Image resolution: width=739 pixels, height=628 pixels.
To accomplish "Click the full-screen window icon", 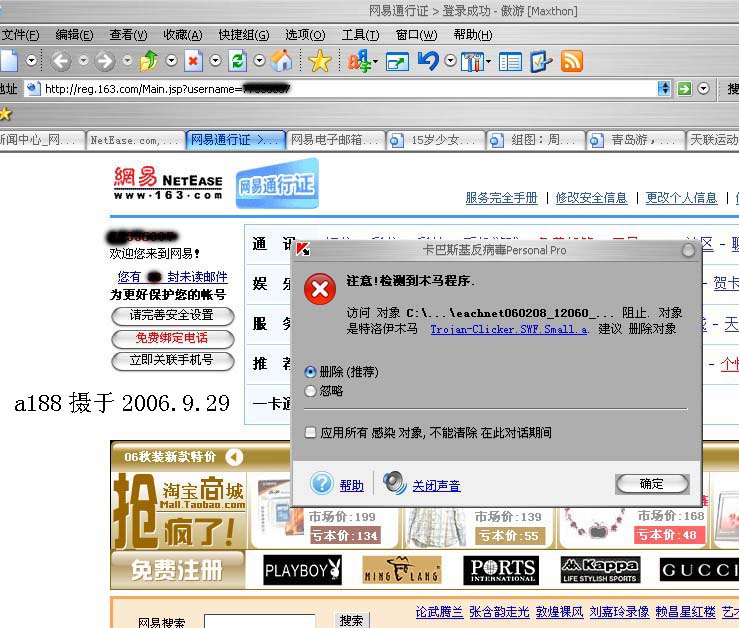I will click(x=397, y=62).
